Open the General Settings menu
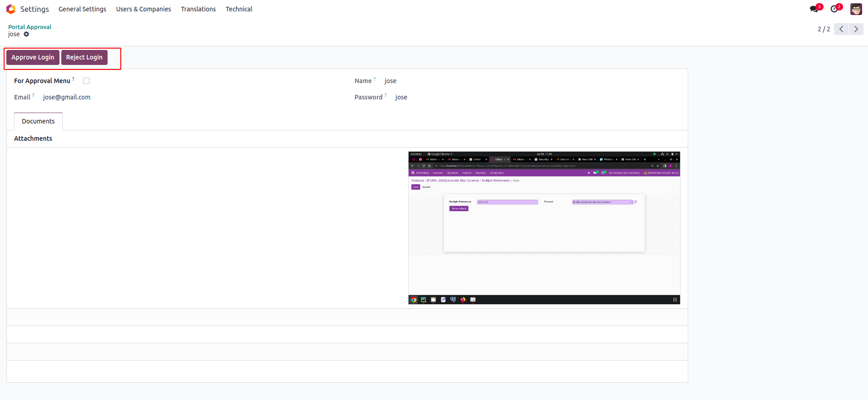The image size is (868, 400). (x=82, y=9)
